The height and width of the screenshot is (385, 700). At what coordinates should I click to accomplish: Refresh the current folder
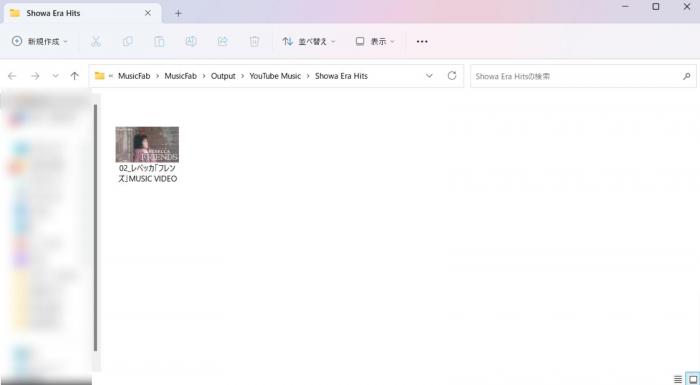(x=452, y=75)
